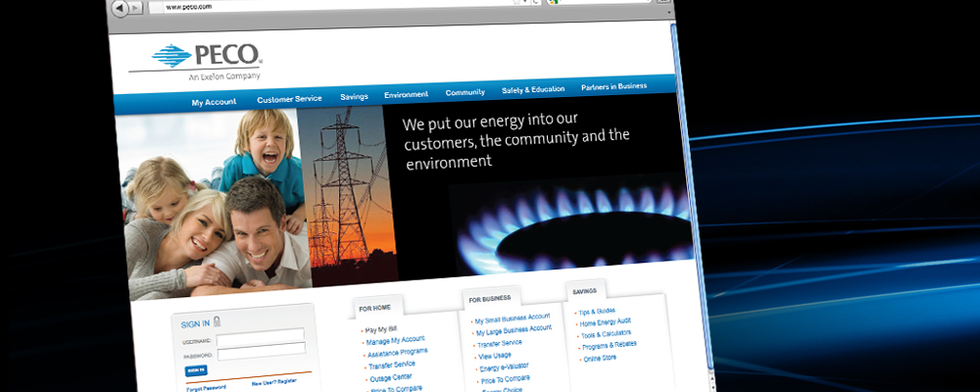Click the View Usage link
The image size is (980, 392).
495,355
